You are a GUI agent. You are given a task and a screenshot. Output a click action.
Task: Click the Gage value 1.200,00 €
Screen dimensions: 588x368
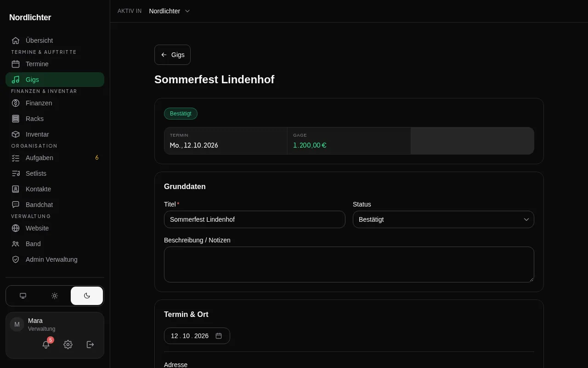pos(310,145)
